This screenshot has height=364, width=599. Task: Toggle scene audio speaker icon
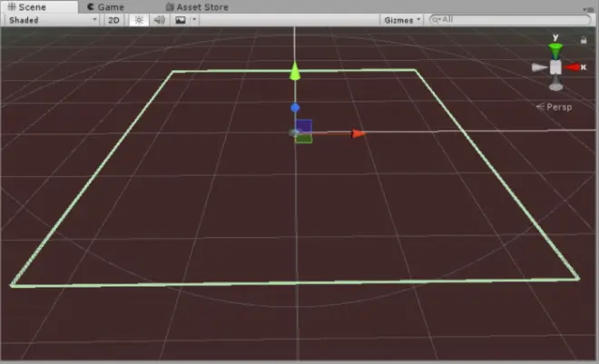tap(160, 20)
